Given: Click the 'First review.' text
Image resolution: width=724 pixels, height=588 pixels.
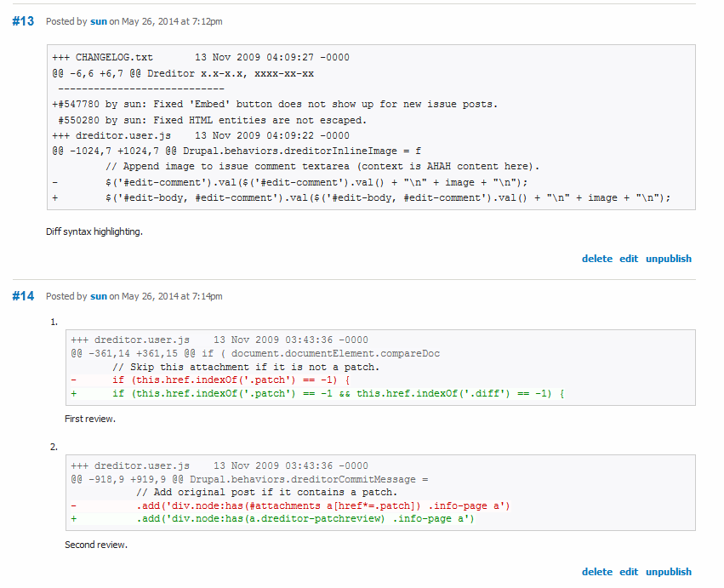Looking at the screenshot, I should click(x=90, y=419).
